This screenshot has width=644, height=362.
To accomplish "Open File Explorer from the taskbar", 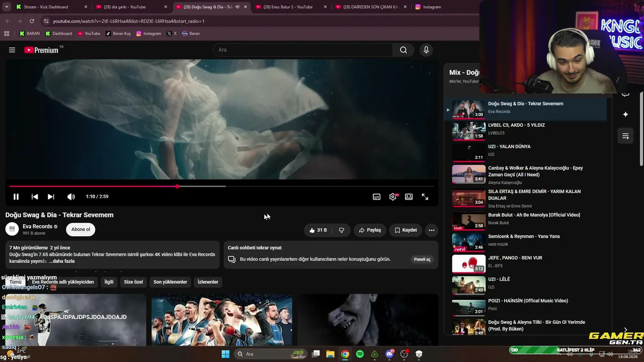I will pyautogui.click(x=330, y=354).
